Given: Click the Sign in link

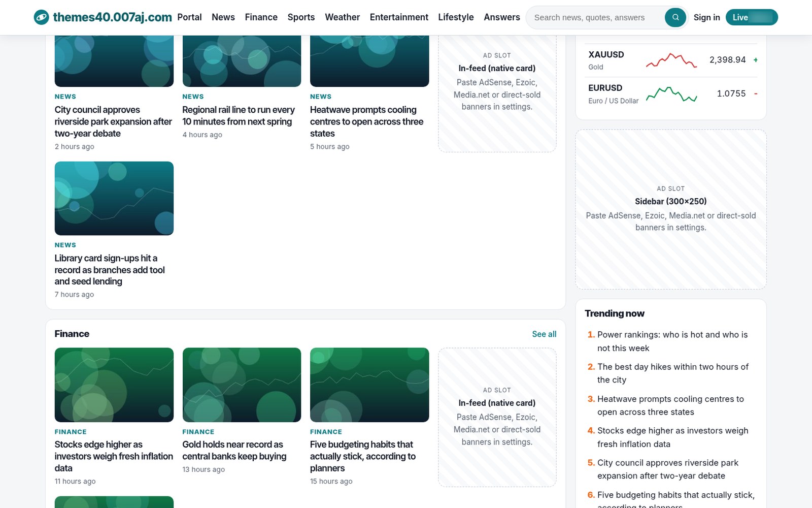Looking at the screenshot, I should point(706,17).
